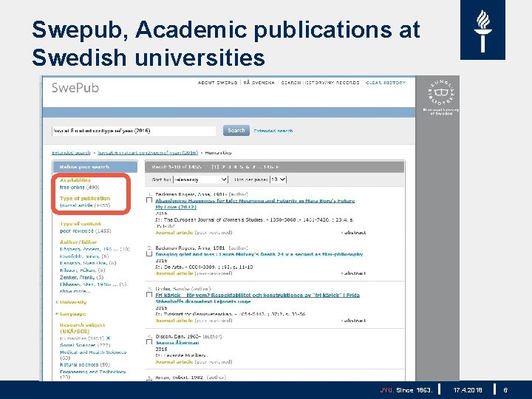532x399 pixels.
Task: Click the 'Humanities' breadcrumb text
Action: [218, 153]
